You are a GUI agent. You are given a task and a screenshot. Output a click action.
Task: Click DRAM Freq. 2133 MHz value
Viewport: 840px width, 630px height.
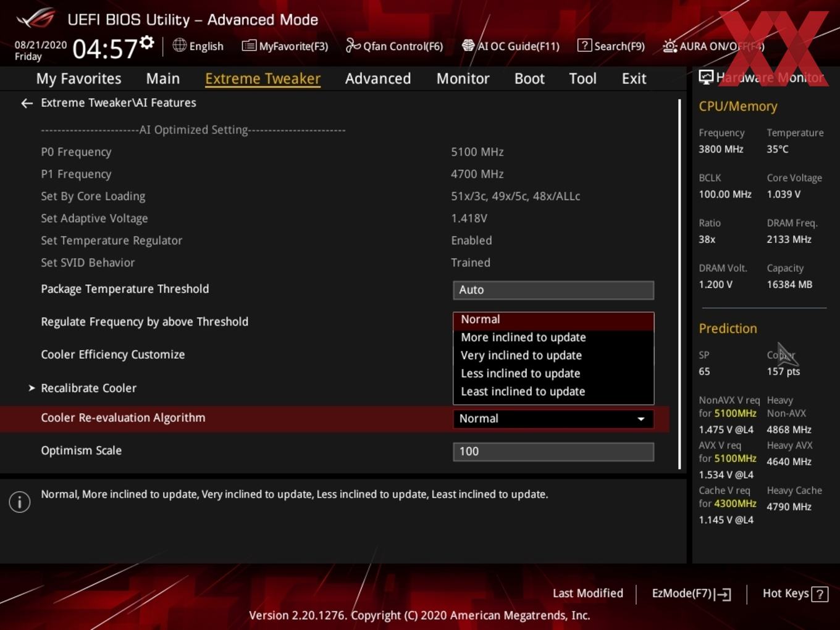[789, 240]
